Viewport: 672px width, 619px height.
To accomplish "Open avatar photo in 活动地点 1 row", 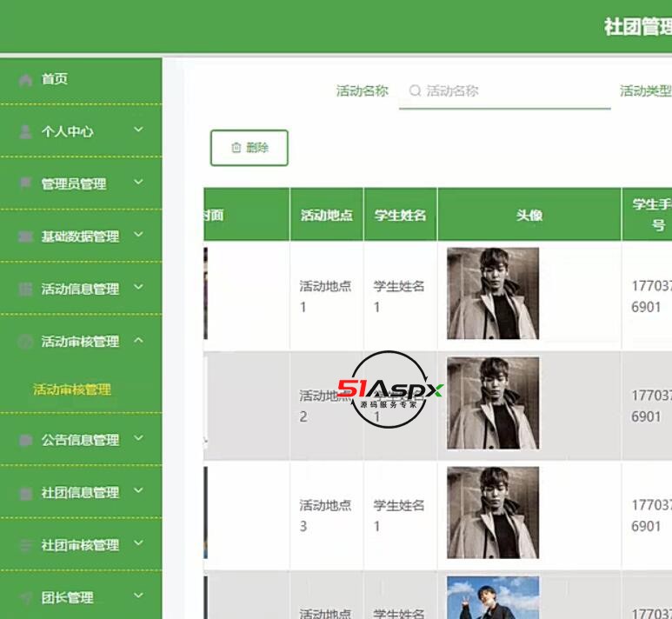I will pos(493,294).
